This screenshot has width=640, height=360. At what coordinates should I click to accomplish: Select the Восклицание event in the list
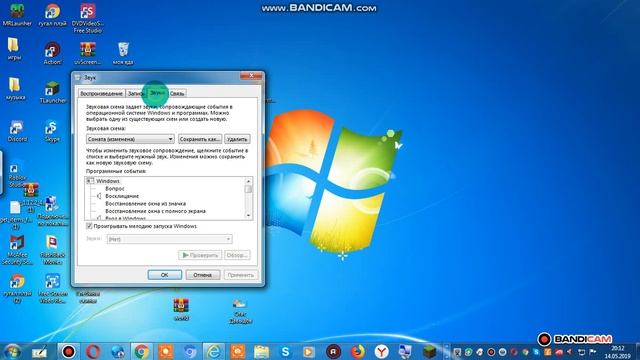click(x=122, y=196)
